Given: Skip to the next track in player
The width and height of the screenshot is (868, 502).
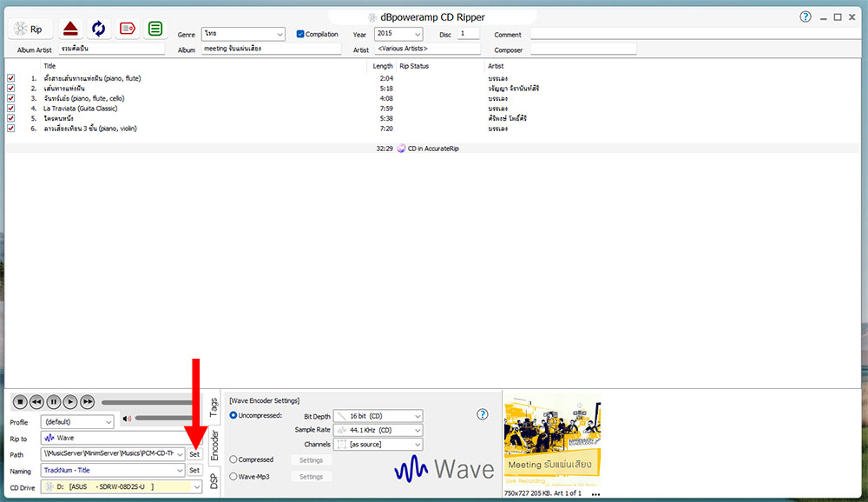Looking at the screenshot, I should pyautogui.click(x=88, y=401).
